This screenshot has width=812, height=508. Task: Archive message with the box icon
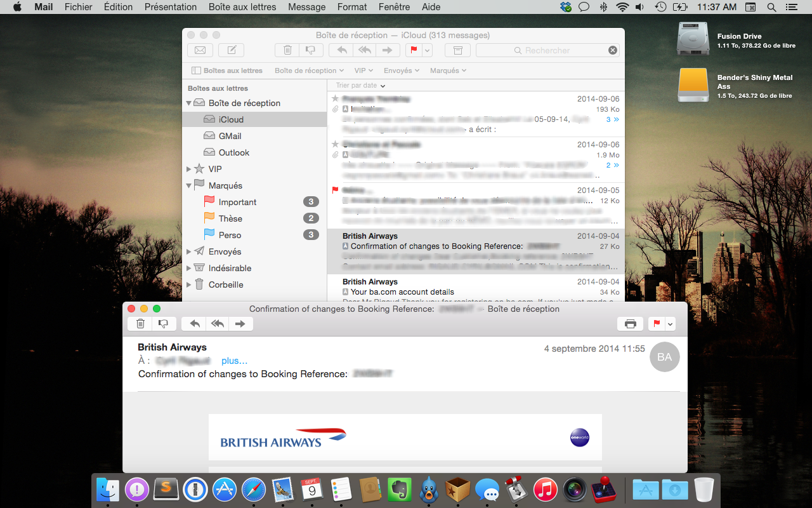pyautogui.click(x=457, y=50)
